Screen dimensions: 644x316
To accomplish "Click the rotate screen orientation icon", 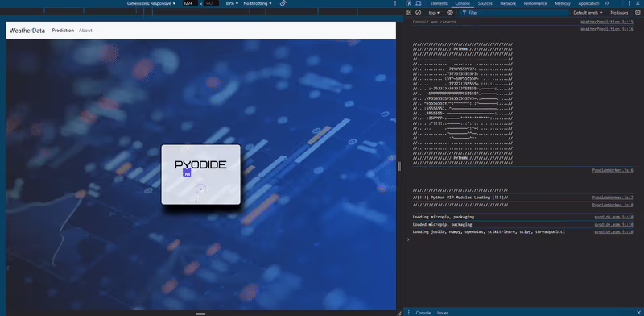I will [x=283, y=3].
